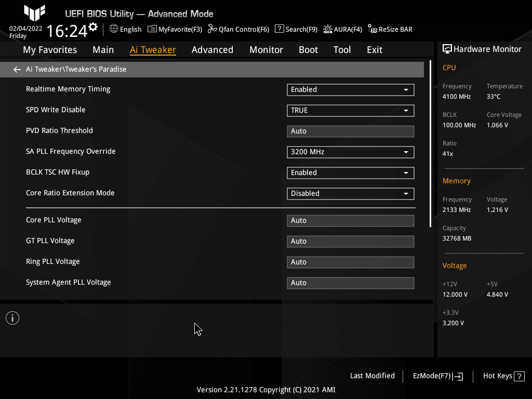Select GT PLL Voltage label
Screen dimensions: 532x399
click(x=50, y=241)
